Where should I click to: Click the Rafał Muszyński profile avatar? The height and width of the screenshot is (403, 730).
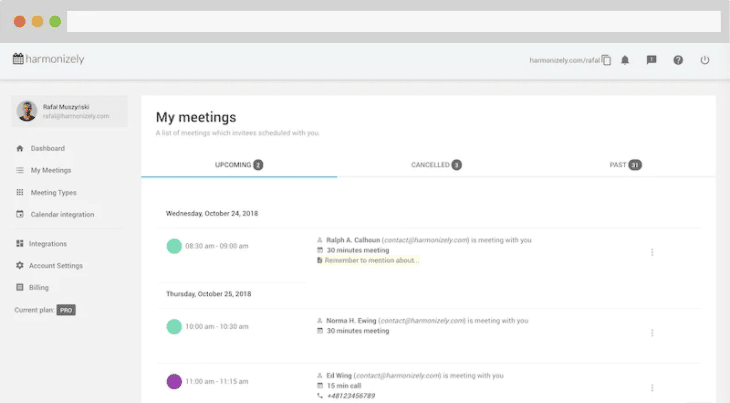tap(27, 111)
